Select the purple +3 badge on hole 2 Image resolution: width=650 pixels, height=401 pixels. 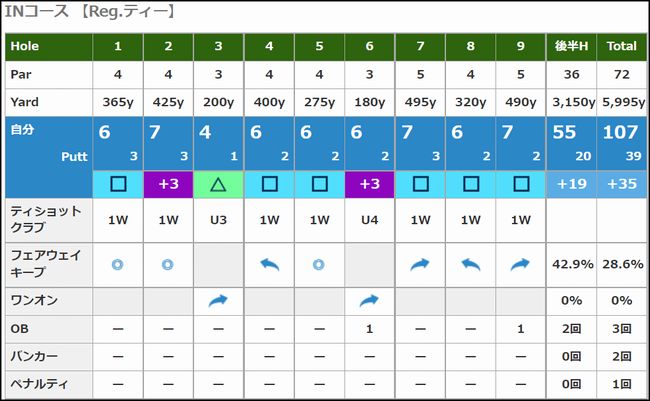pyautogui.click(x=168, y=184)
